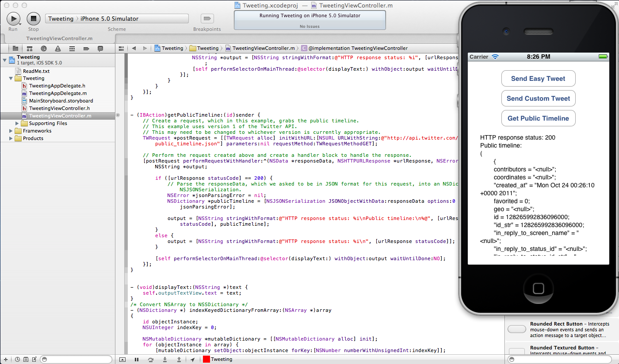This screenshot has height=364, width=619.
Task: Click the Step Into debug button
Action: coord(165,359)
